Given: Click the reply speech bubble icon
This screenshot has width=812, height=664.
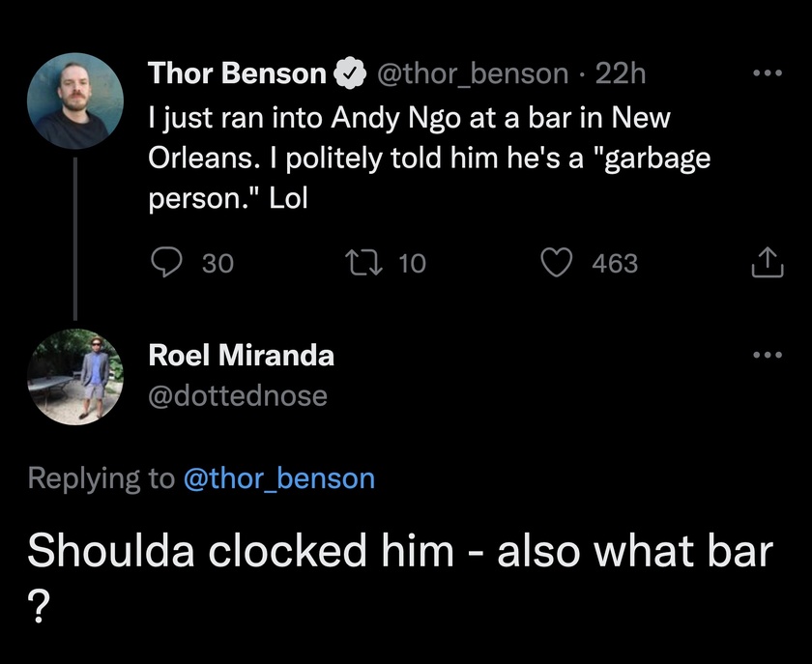Looking at the screenshot, I should point(170,262).
